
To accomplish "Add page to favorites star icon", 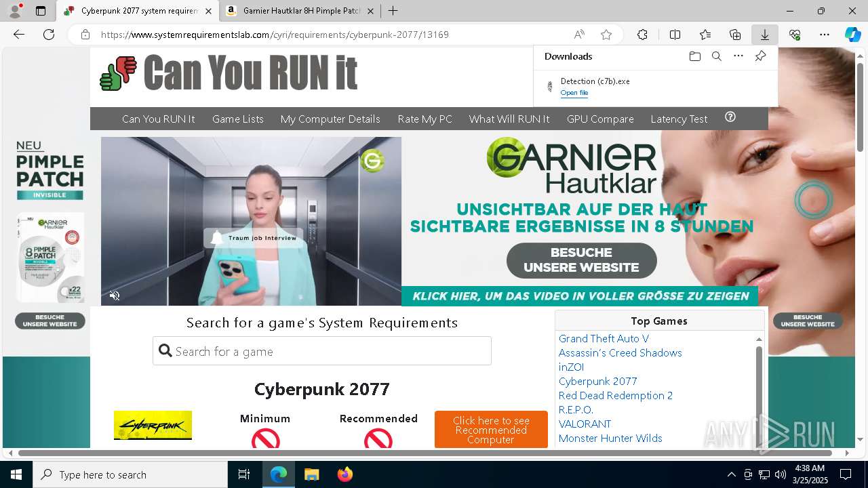I will (x=606, y=35).
